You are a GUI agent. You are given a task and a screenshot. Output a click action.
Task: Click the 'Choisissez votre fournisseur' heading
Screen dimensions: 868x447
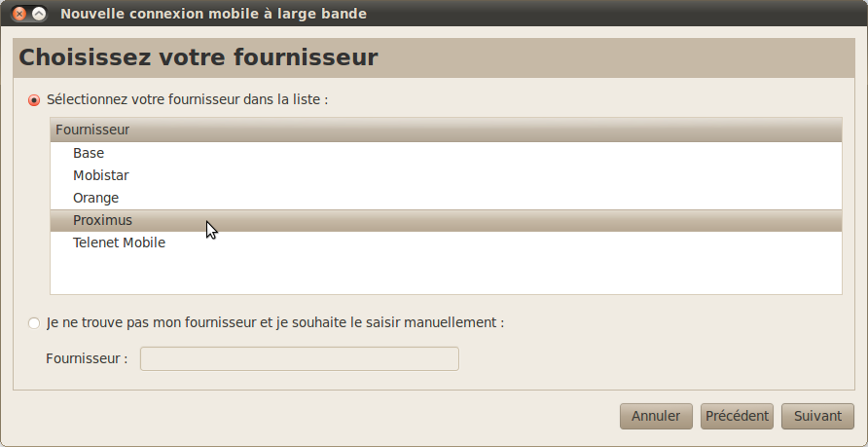point(199,57)
